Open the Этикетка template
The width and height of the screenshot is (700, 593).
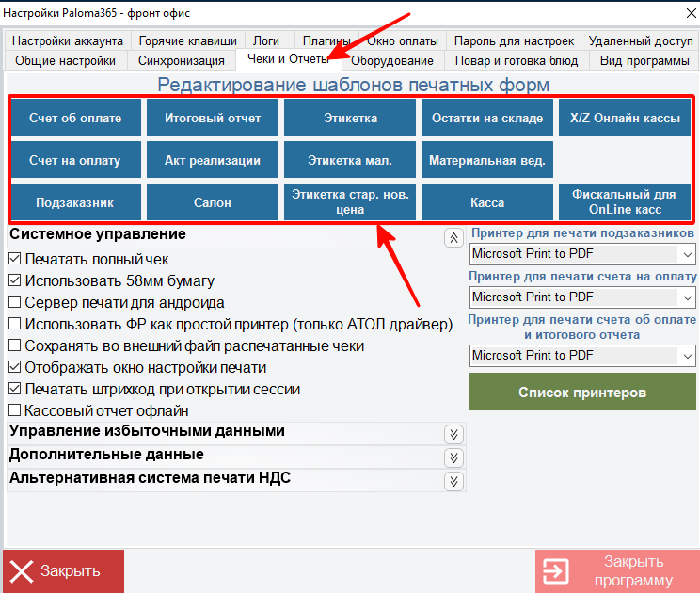click(x=350, y=118)
